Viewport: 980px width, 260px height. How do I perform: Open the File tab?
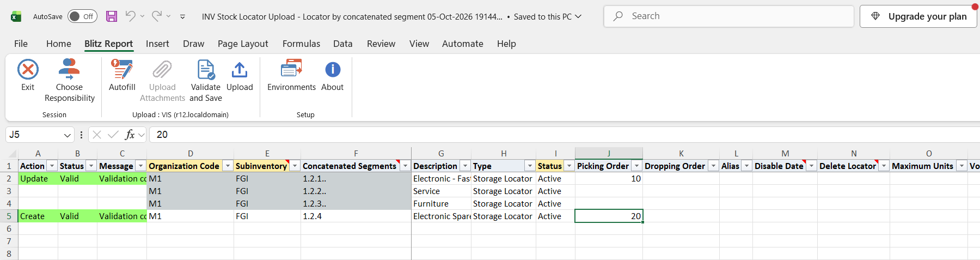pos(21,44)
